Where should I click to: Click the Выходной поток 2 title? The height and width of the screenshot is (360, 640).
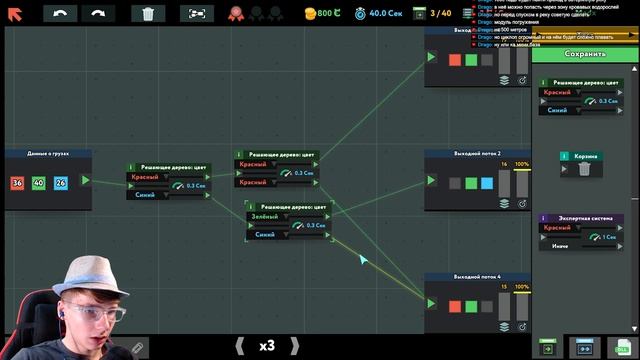pyautogui.click(x=477, y=153)
